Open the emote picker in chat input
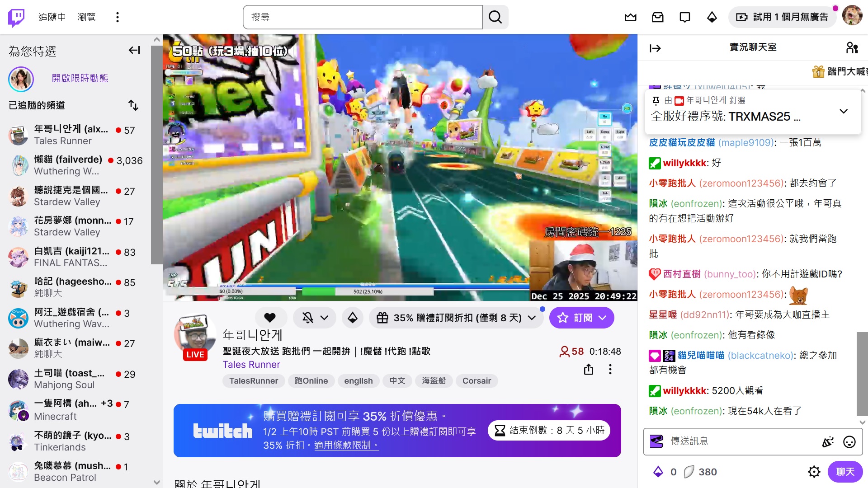This screenshot has height=488, width=868. [x=849, y=442]
